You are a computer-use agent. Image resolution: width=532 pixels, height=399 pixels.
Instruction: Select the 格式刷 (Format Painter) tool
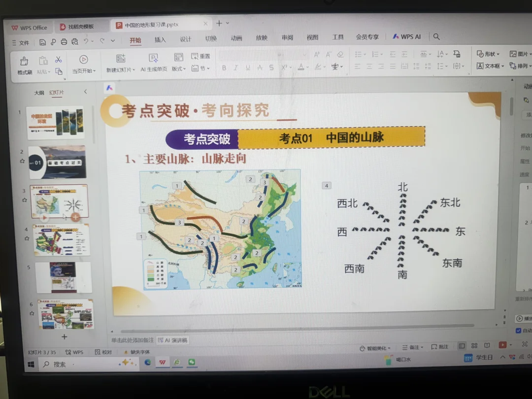tap(25, 59)
